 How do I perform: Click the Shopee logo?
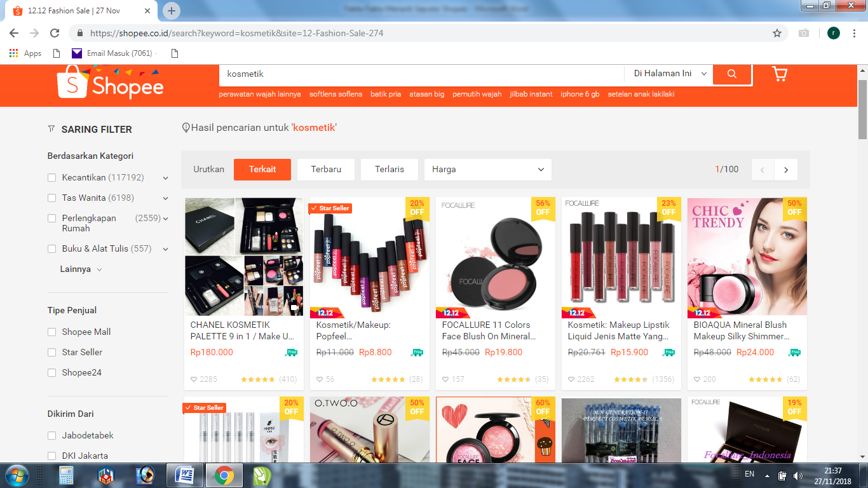click(111, 82)
